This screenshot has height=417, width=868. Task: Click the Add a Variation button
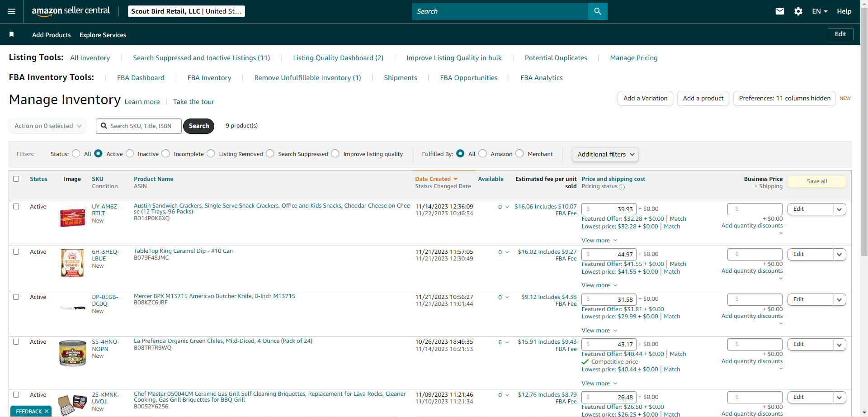click(645, 98)
